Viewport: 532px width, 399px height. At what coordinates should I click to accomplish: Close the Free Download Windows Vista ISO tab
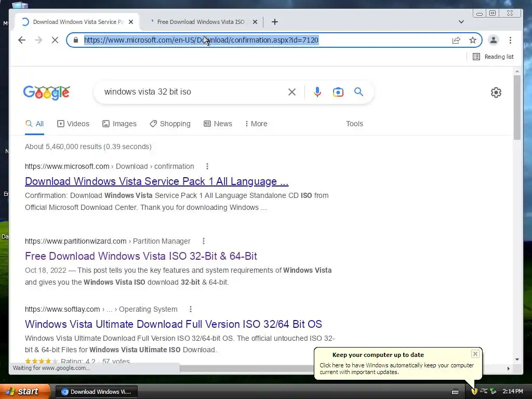(x=255, y=22)
